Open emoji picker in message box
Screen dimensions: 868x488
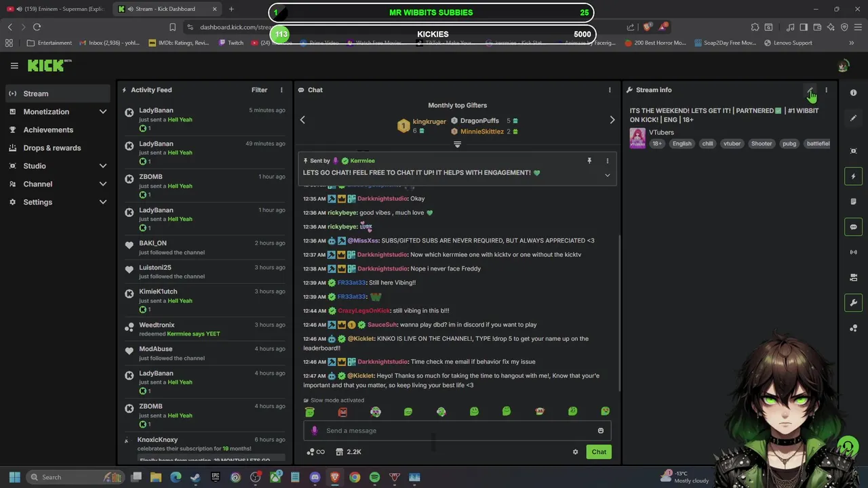[x=600, y=430]
